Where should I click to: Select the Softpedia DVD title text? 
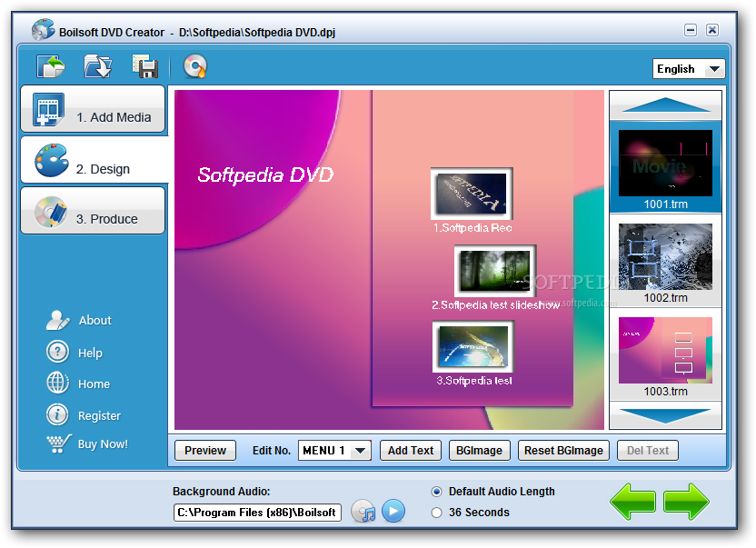265,174
